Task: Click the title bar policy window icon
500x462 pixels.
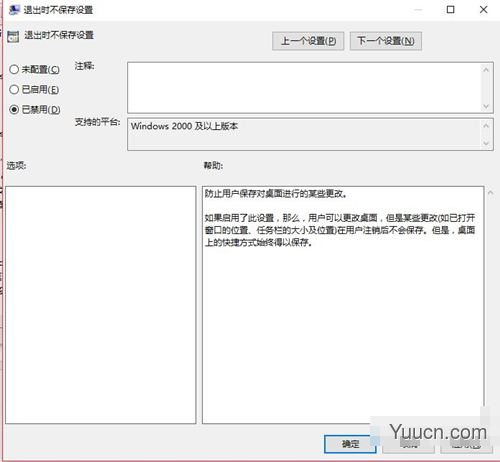Action: 14,10
